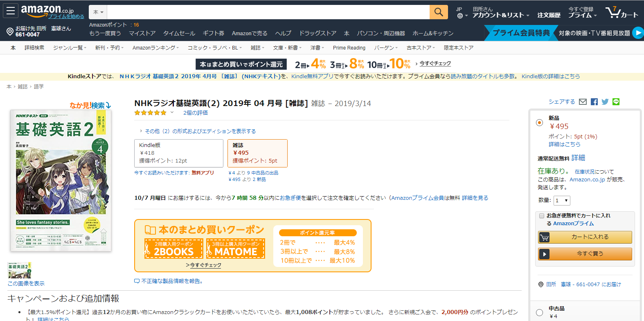Click the カートに入れる button
The image size is (644, 321).
pyautogui.click(x=585, y=237)
